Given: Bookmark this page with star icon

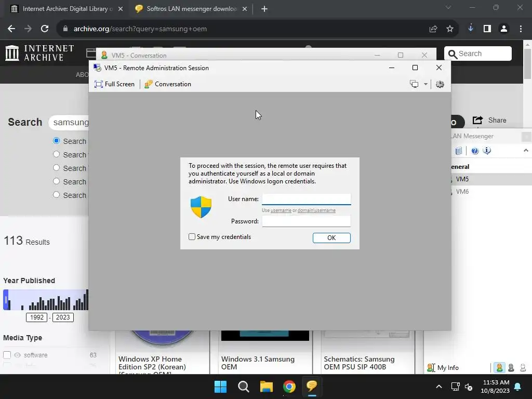Looking at the screenshot, I should (x=450, y=29).
